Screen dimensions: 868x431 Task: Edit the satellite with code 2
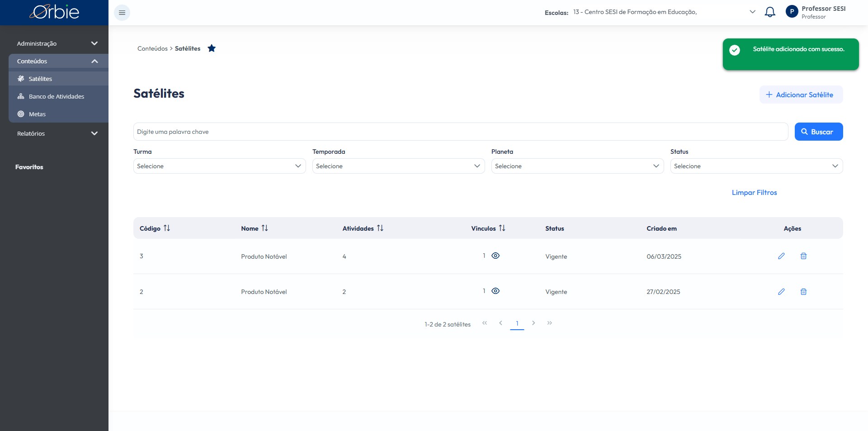click(781, 292)
